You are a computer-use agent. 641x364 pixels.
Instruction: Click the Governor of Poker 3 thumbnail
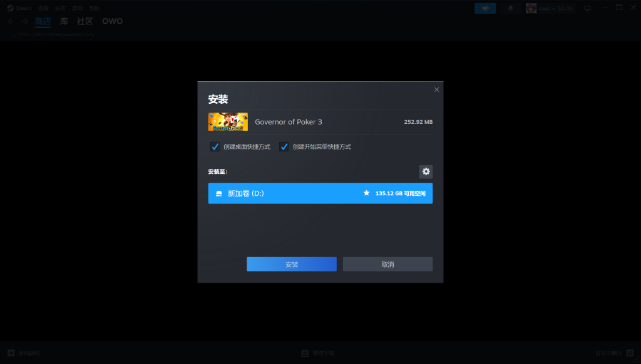[228, 122]
